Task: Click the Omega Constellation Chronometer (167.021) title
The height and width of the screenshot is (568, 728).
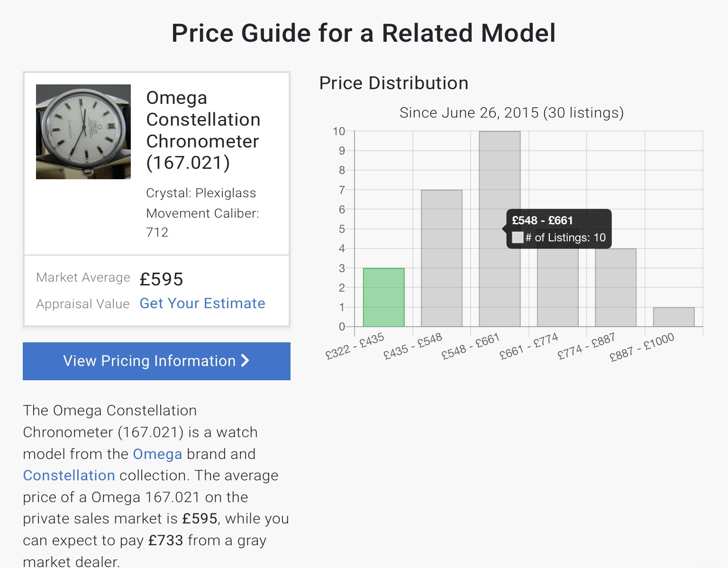Action: (203, 130)
